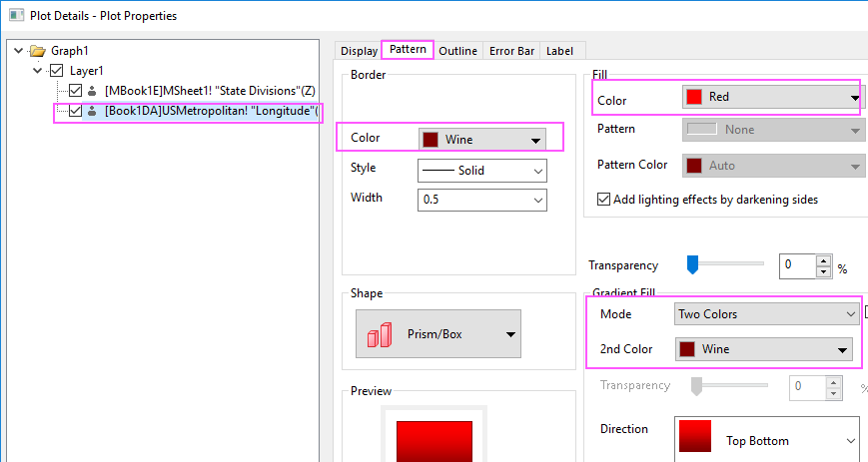This screenshot has width=868, height=462.
Task: Toggle the Layer1 checkbox
Action: (x=57, y=70)
